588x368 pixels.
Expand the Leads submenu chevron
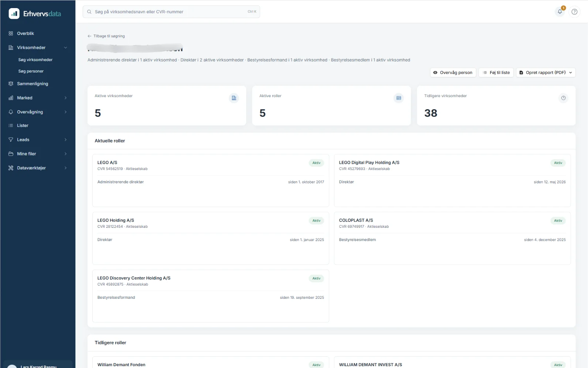coord(65,140)
